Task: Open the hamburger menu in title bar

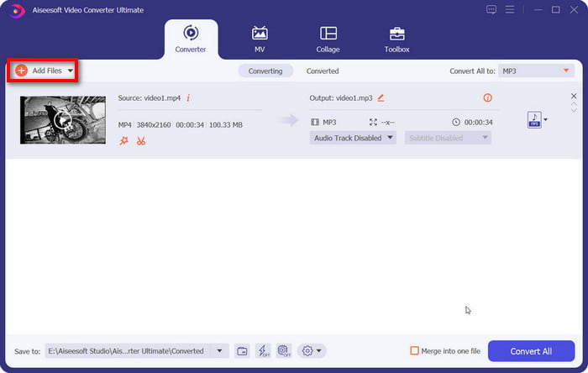Action: click(x=510, y=9)
